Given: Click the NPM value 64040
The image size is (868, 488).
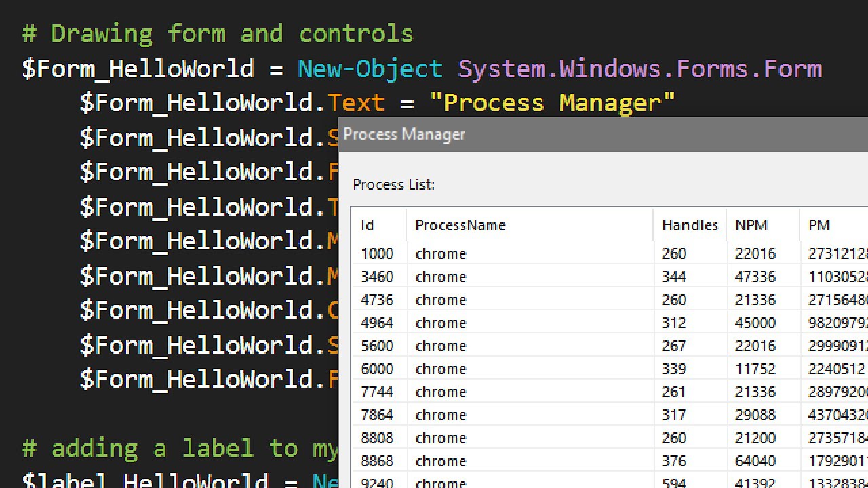Looking at the screenshot, I should pyautogui.click(x=755, y=461).
